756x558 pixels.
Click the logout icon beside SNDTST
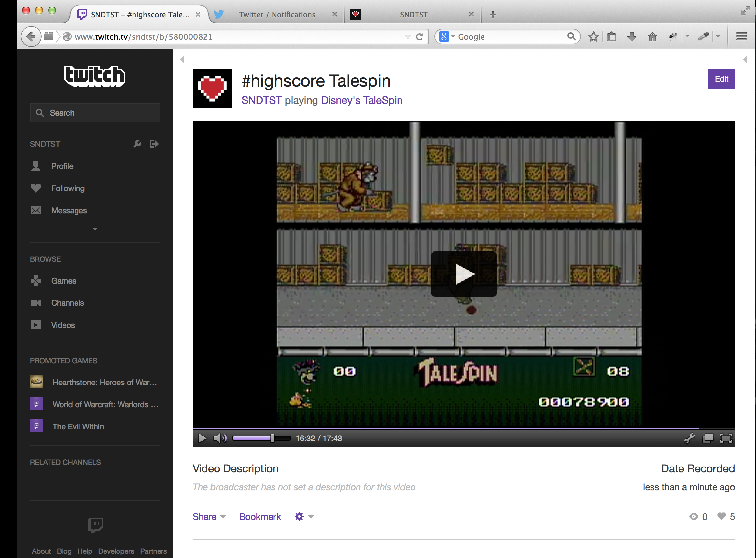click(x=154, y=144)
